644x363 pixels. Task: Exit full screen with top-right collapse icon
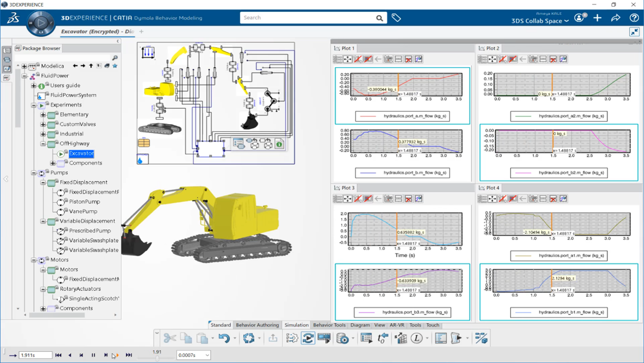click(634, 32)
